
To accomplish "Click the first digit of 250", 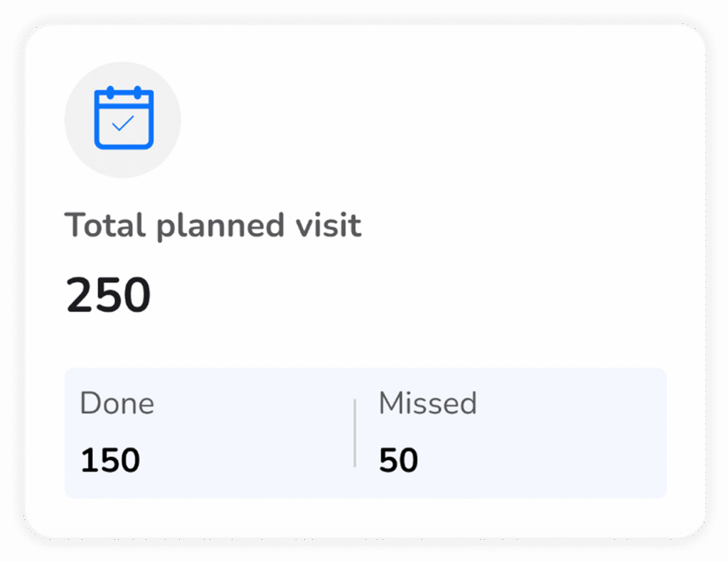I will [79, 296].
